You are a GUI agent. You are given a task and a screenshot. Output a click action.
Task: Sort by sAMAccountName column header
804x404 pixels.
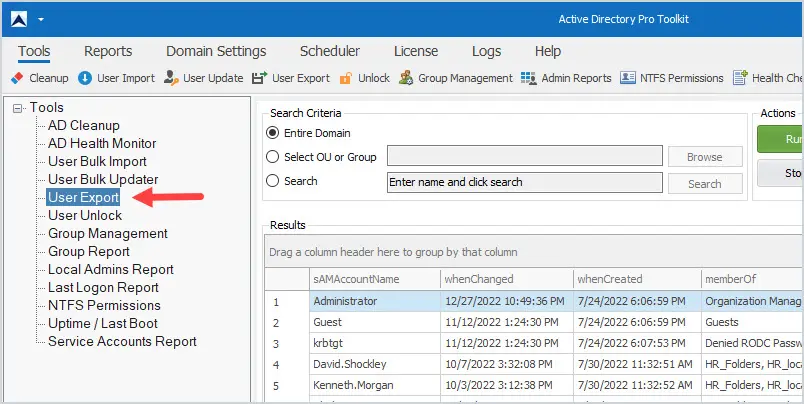coord(375,279)
